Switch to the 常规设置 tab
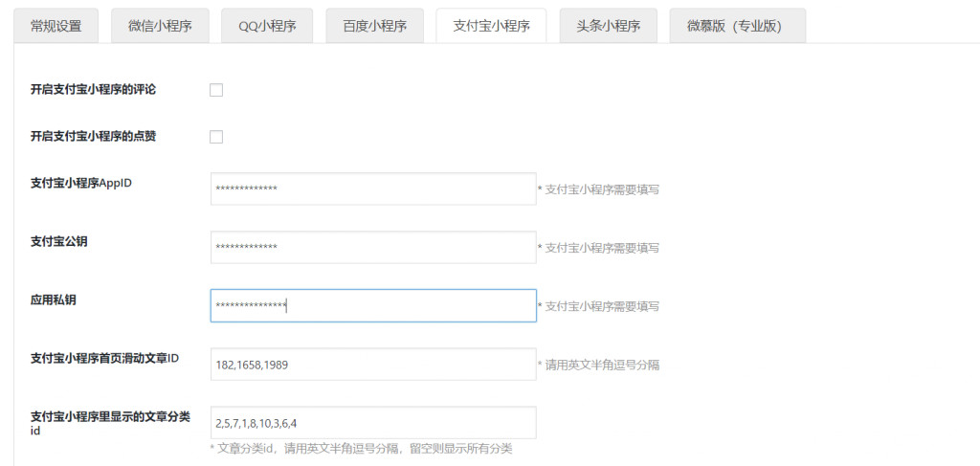This screenshot has width=980, height=466. (x=56, y=26)
